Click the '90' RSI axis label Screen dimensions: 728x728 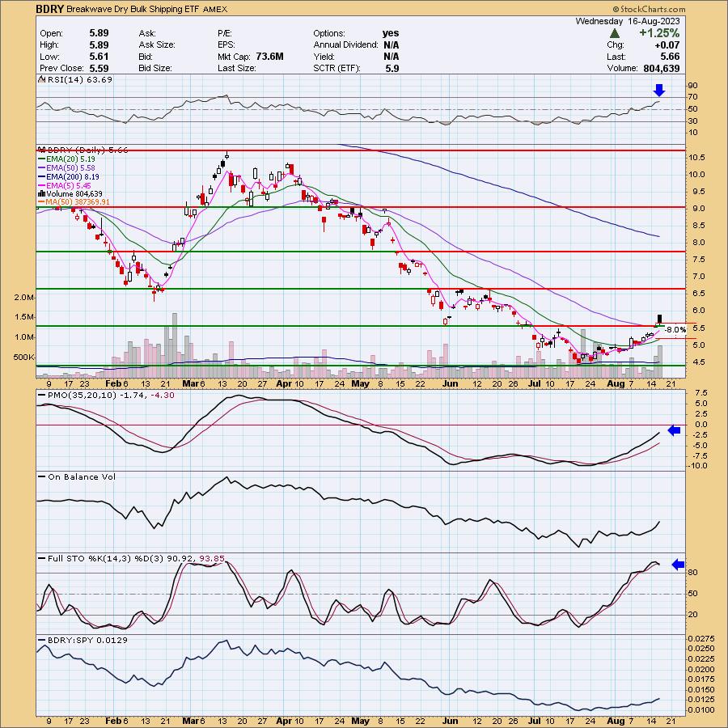(x=692, y=86)
